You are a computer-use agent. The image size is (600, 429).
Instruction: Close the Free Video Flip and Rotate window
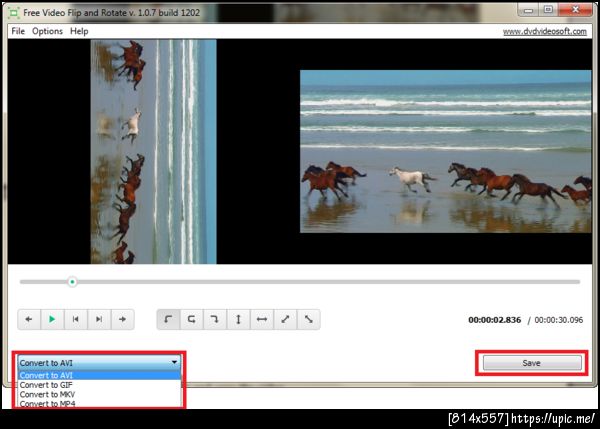[x=575, y=10]
